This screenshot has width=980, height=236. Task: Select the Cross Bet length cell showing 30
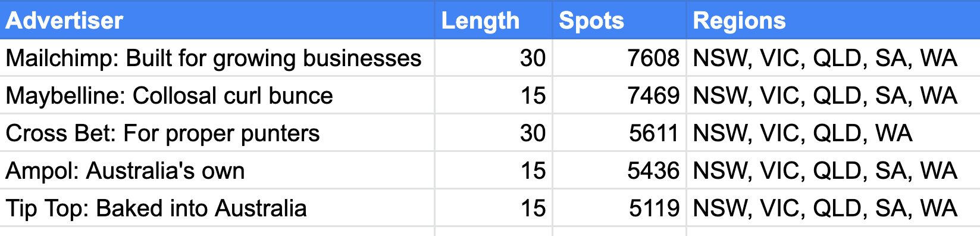[x=494, y=133]
